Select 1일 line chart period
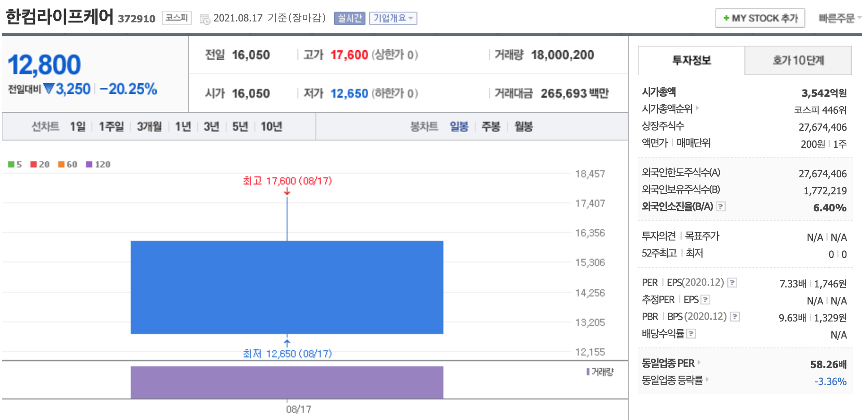868x420 pixels. point(77,127)
